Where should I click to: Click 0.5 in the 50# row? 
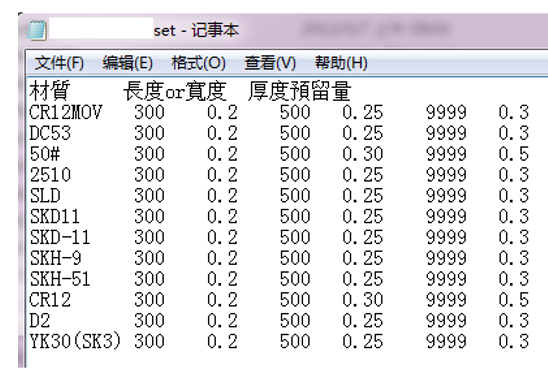(514, 154)
